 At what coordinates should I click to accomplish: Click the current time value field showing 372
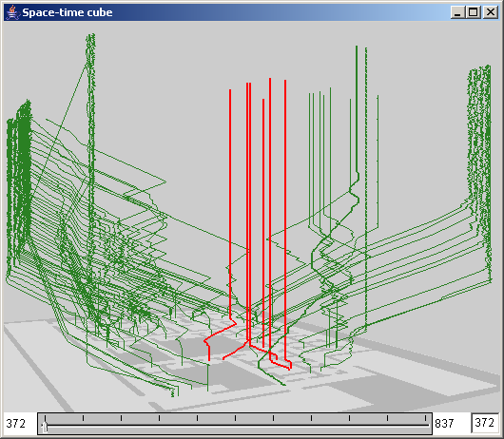coord(485,423)
